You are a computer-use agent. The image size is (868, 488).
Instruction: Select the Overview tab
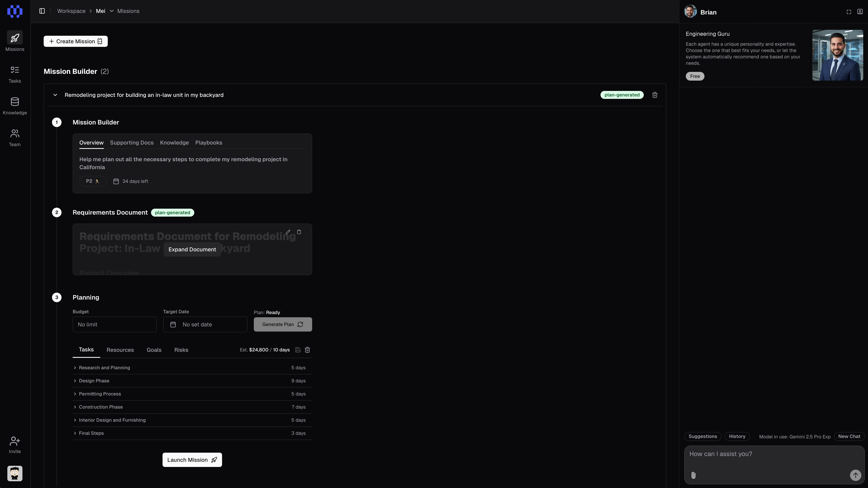click(91, 143)
